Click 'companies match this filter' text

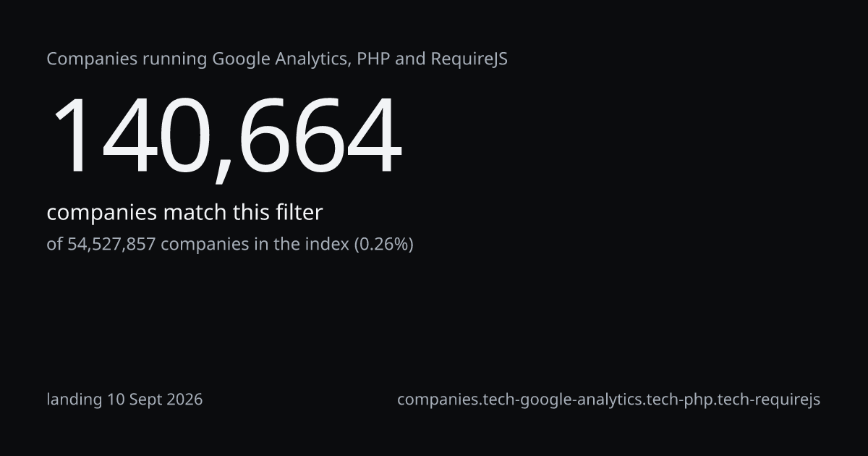click(x=184, y=213)
